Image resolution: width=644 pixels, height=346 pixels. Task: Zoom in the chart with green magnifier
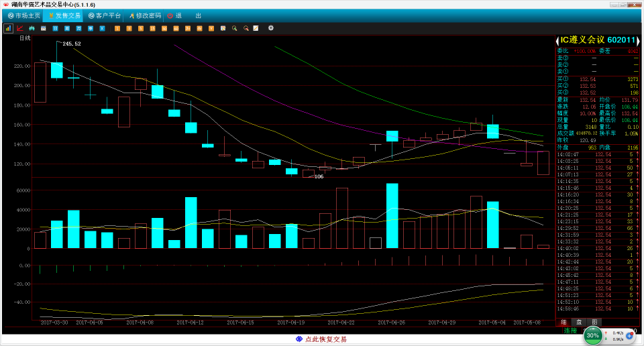[235, 28]
